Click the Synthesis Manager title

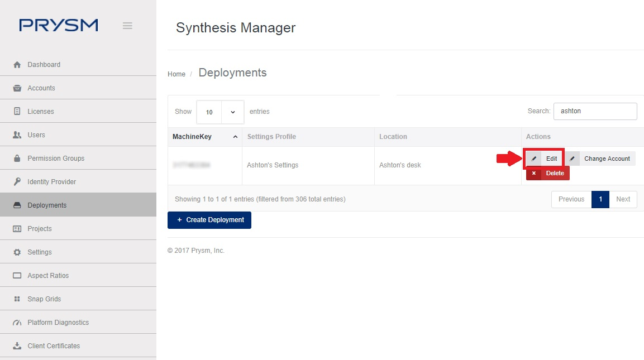point(236,27)
